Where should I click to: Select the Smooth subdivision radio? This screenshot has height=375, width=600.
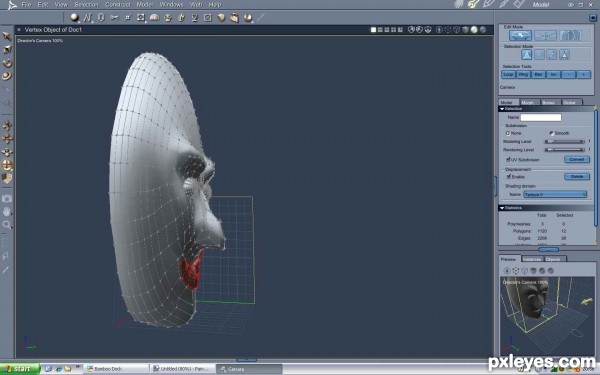pyautogui.click(x=551, y=133)
